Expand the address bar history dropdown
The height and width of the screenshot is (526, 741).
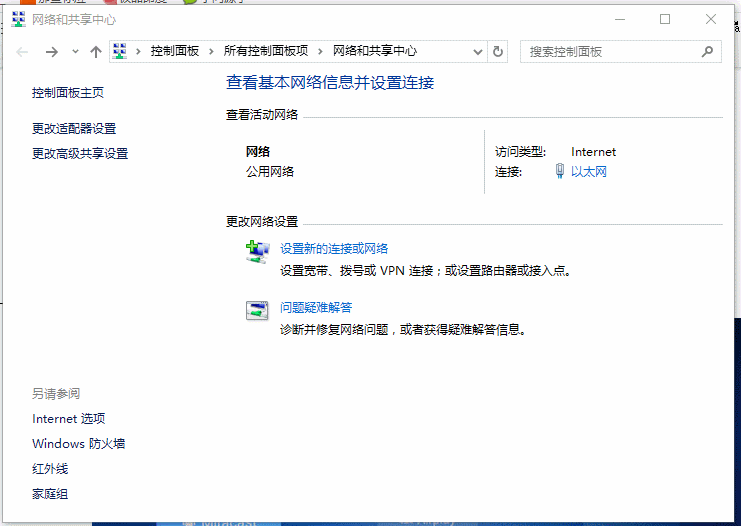478,51
